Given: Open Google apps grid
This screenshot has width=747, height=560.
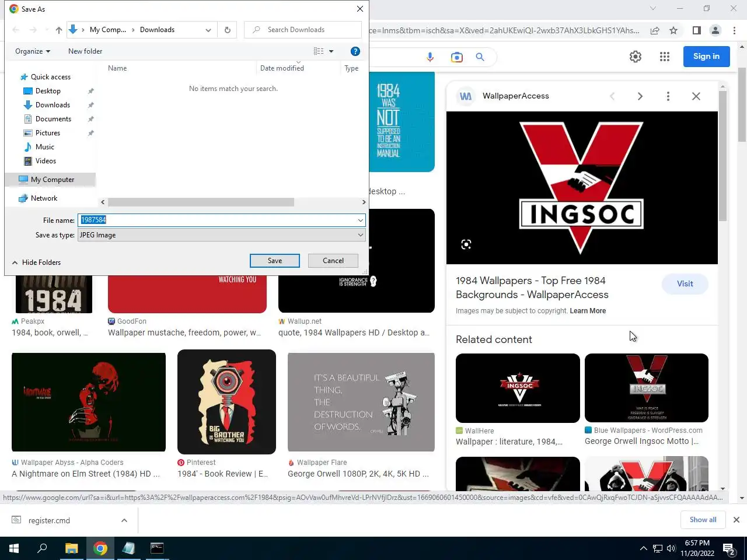Looking at the screenshot, I should 664,57.
